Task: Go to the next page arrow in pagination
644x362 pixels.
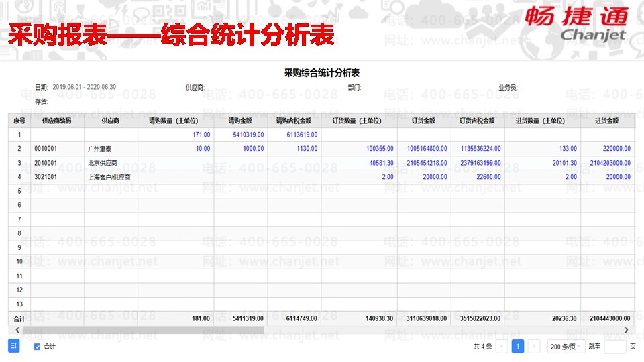Action: click(533, 347)
